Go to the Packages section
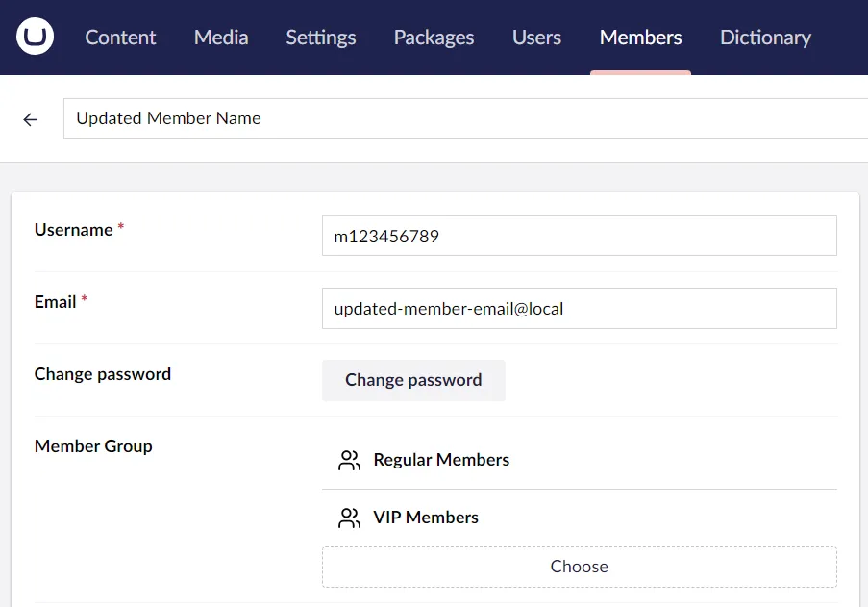This screenshot has width=868, height=607. click(434, 38)
